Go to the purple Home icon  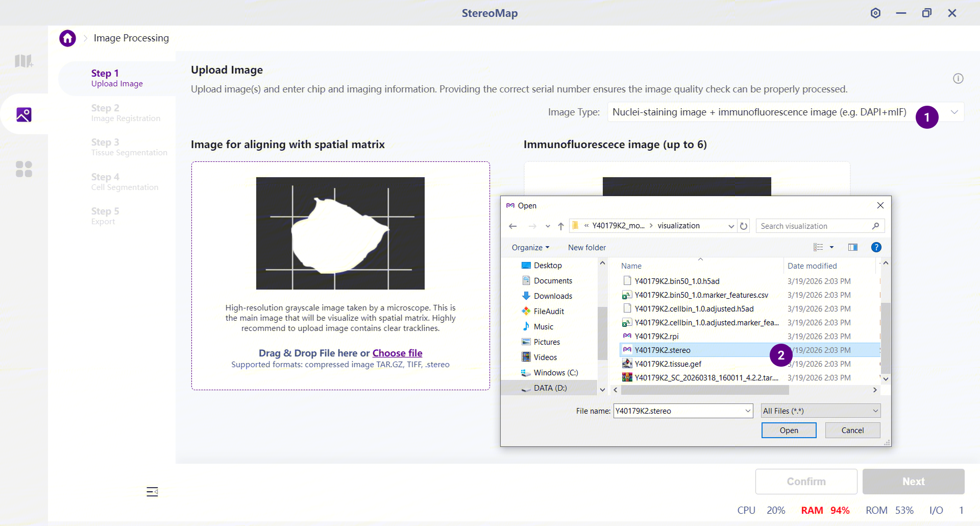click(67, 38)
